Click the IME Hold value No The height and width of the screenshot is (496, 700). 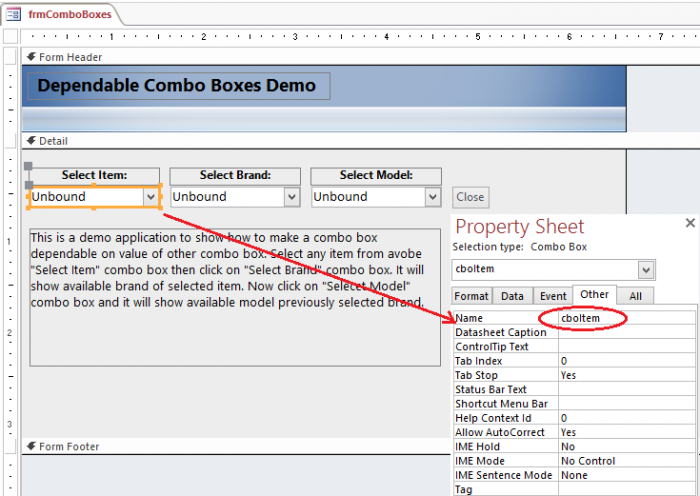[627, 447]
